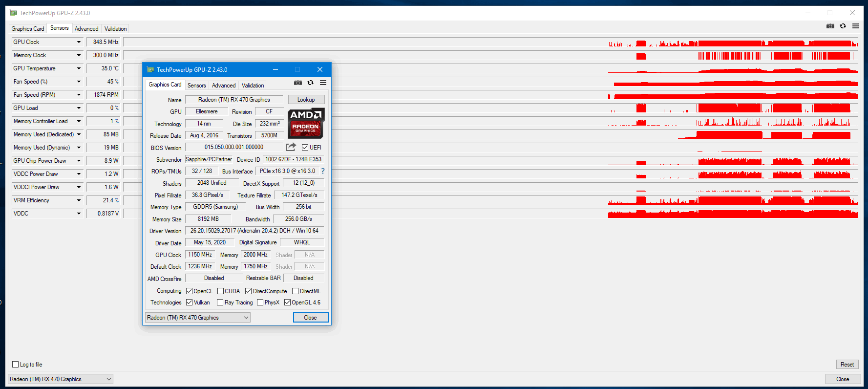Open VDDC sensor dropdown

pyautogui.click(x=79, y=214)
